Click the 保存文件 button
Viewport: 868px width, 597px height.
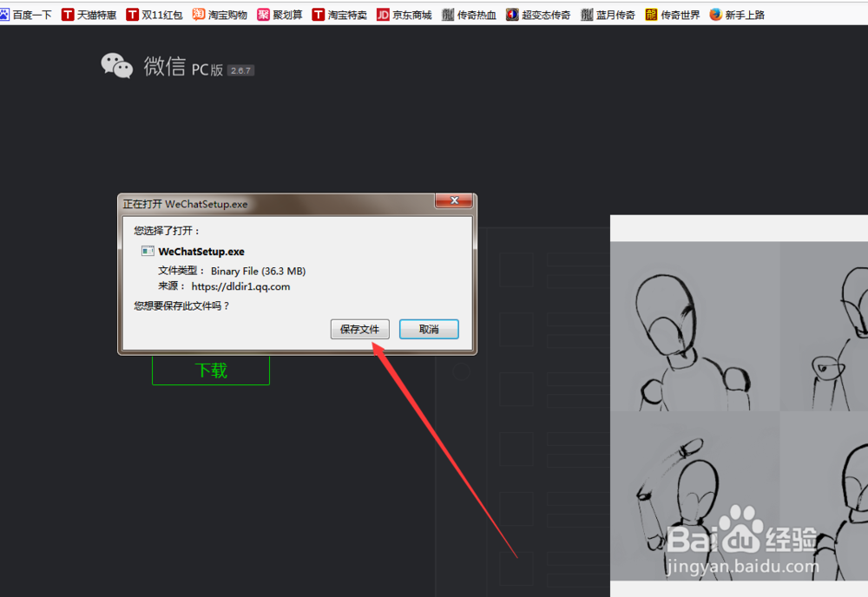[360, 329]
